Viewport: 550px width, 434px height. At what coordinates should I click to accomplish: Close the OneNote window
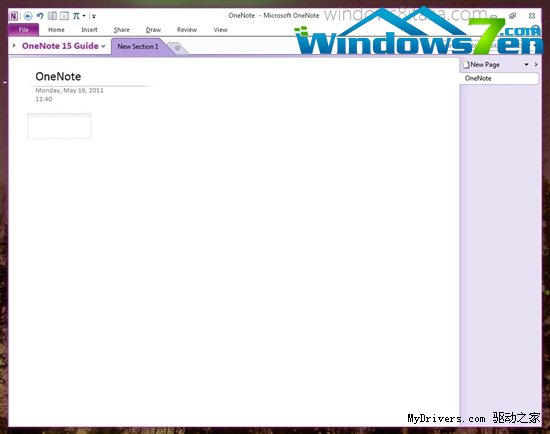[532, 16]
